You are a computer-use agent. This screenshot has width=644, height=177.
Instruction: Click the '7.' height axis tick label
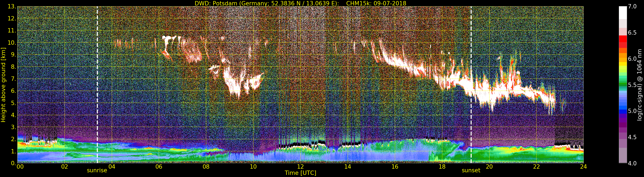pyautogui.click(x=13, y=79)
